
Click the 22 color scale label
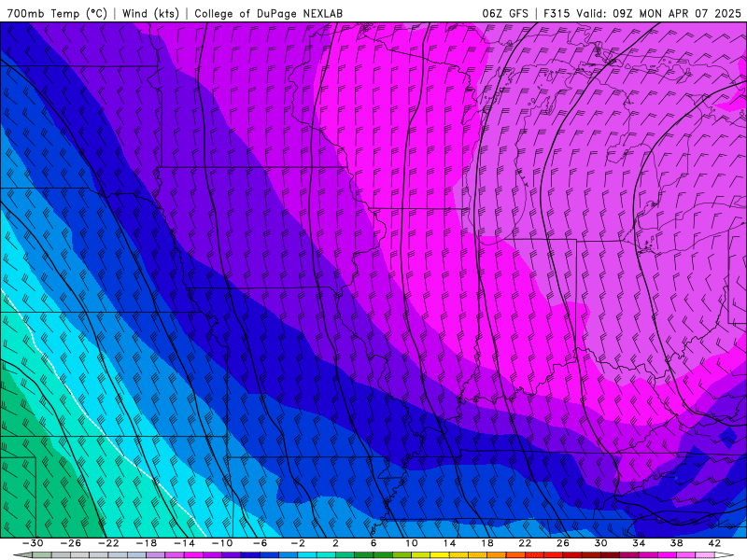click(525, 543)
